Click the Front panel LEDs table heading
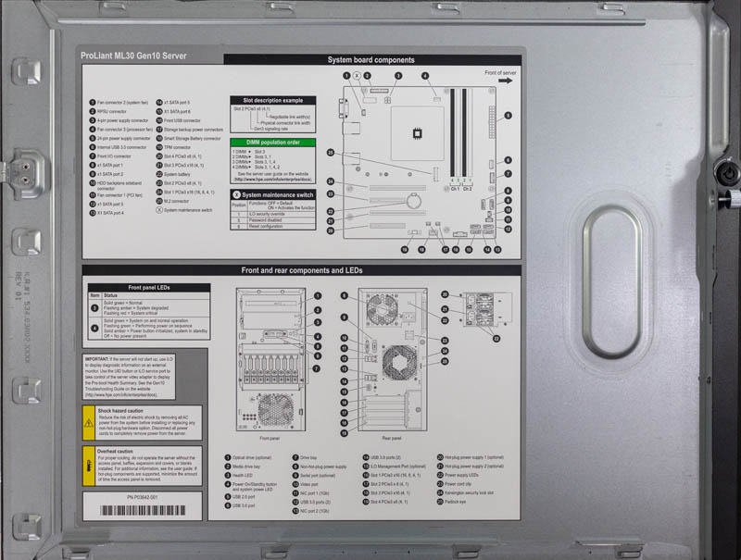 point(149,288)
